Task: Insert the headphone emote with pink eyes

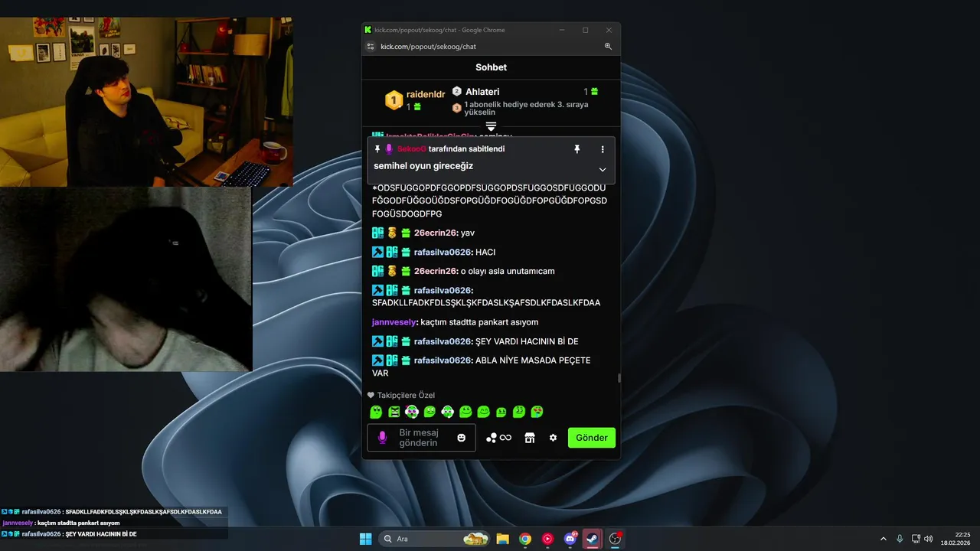Action: [x=412, y=412]
